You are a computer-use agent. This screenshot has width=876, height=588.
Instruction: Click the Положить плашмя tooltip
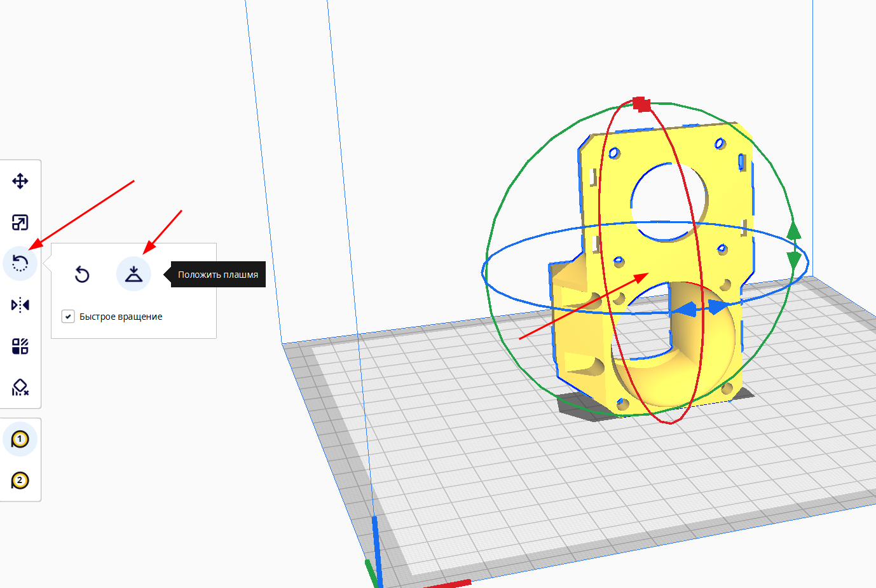click(x=218, y=275)
